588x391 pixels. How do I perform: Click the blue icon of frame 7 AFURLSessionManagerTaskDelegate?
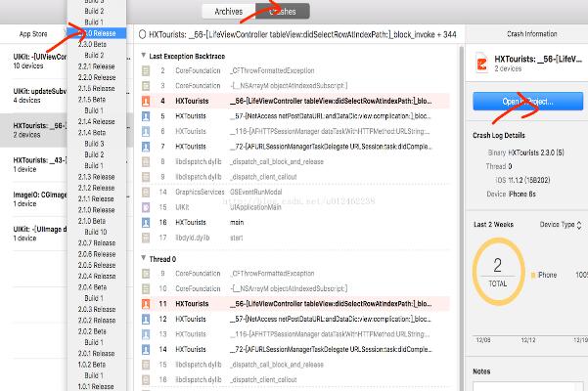146,147
